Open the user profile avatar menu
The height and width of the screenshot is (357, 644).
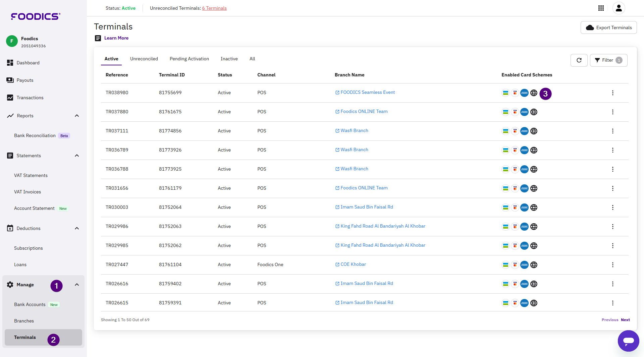click(619, 8)
